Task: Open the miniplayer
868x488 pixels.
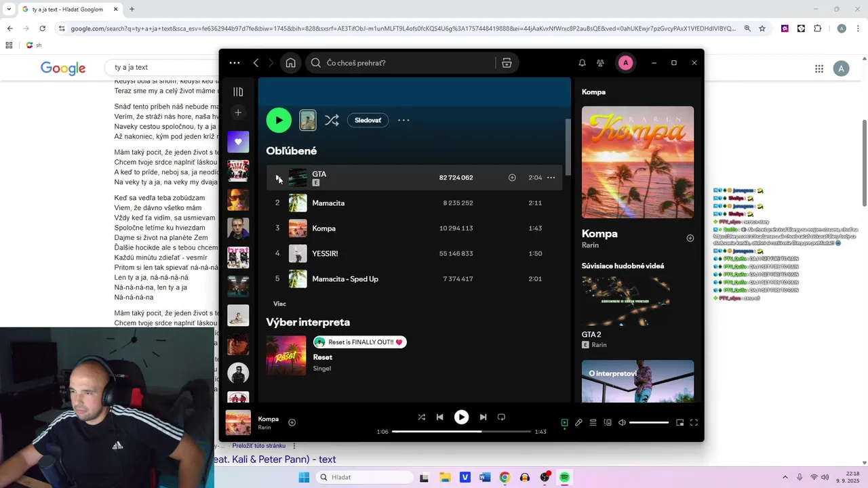Action: click(x=679, y=422)
